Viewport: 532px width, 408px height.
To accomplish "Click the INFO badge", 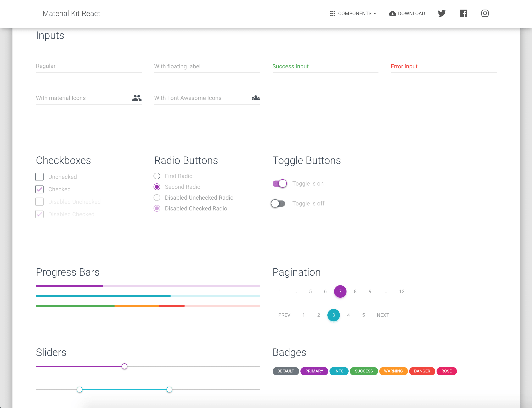I will pos(339,371).
